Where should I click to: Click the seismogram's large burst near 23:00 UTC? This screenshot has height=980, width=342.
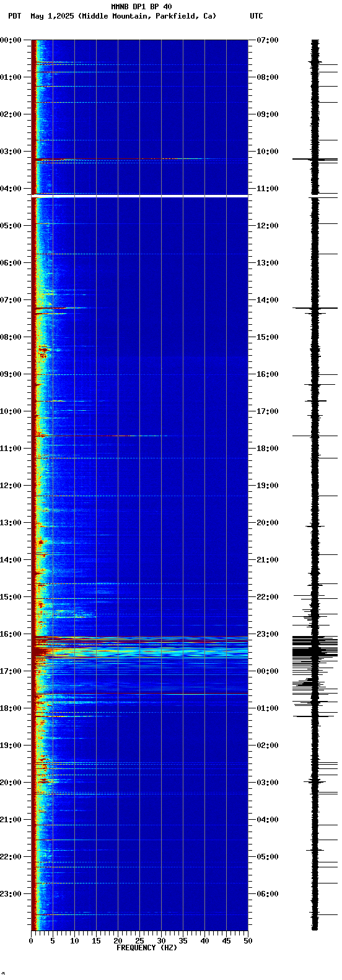[x=315, y=647]
